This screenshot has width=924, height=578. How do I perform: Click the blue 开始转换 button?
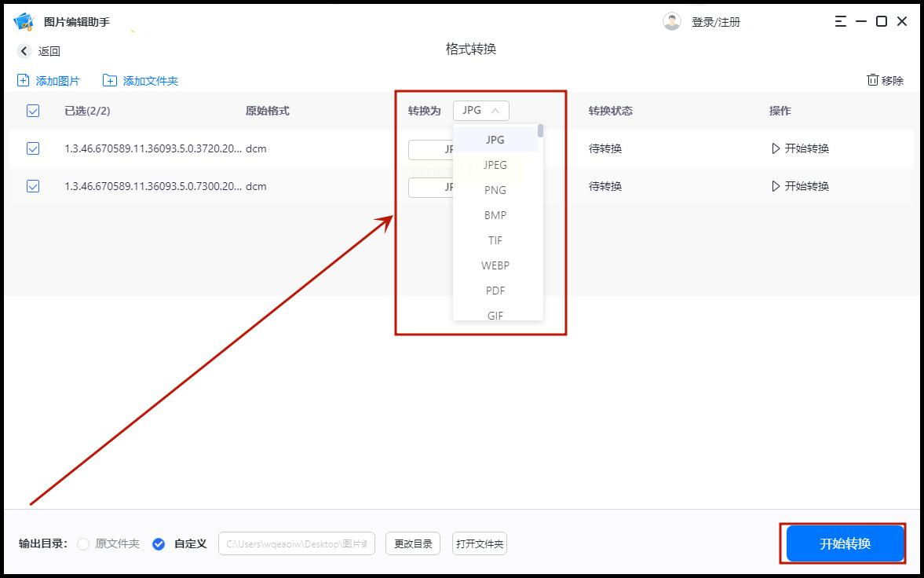[845, 543]
